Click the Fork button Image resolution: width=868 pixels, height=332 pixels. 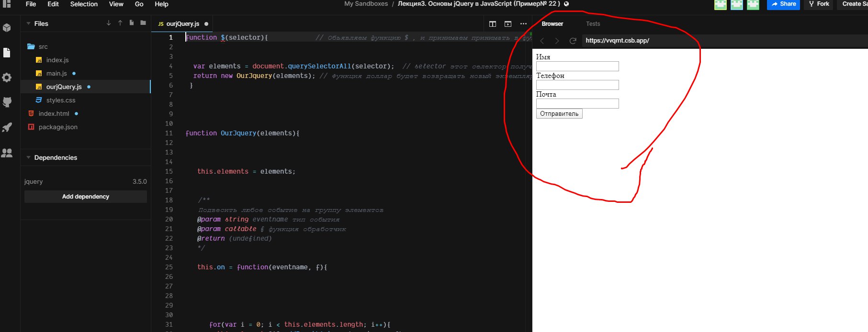(819, 4)
